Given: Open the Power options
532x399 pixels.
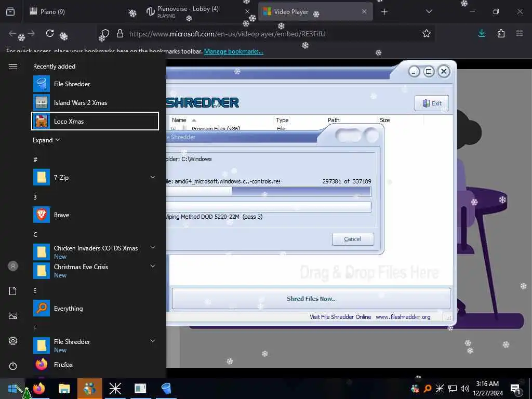Looking at the screenshot, I should (13, 366).
